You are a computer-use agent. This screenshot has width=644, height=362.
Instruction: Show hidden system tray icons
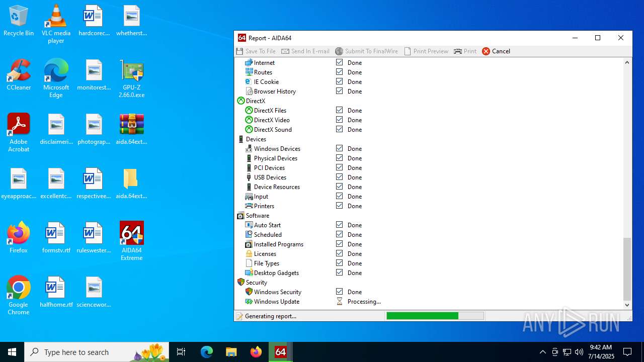542,352
